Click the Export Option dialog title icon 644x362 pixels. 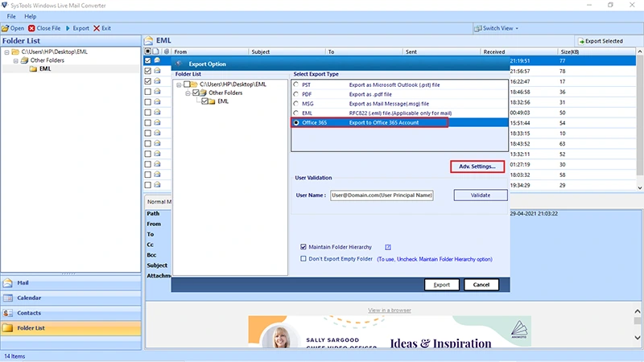pyautogui.click(x=178, y=64)
